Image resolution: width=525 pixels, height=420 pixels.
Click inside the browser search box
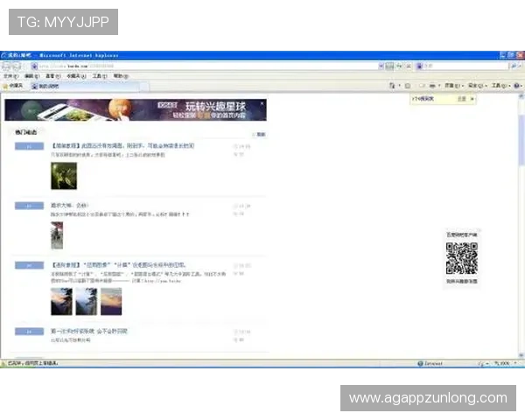pyautogui.click(x=466, y=66)
